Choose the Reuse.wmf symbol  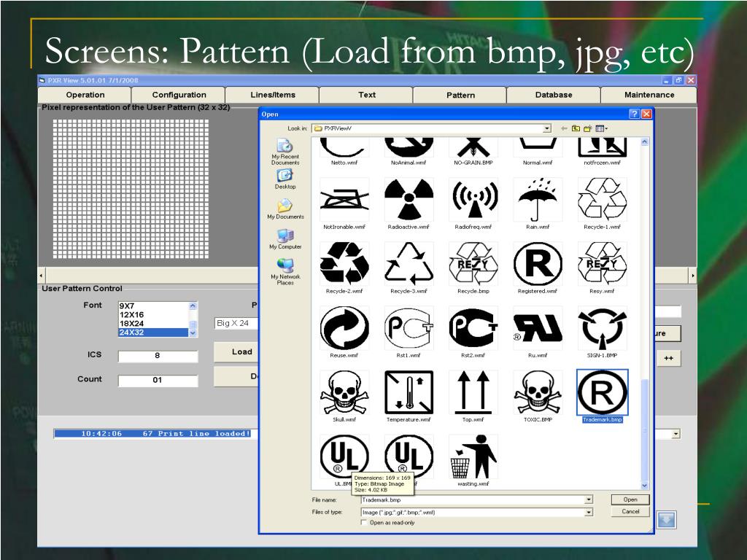tap(344, 332)
